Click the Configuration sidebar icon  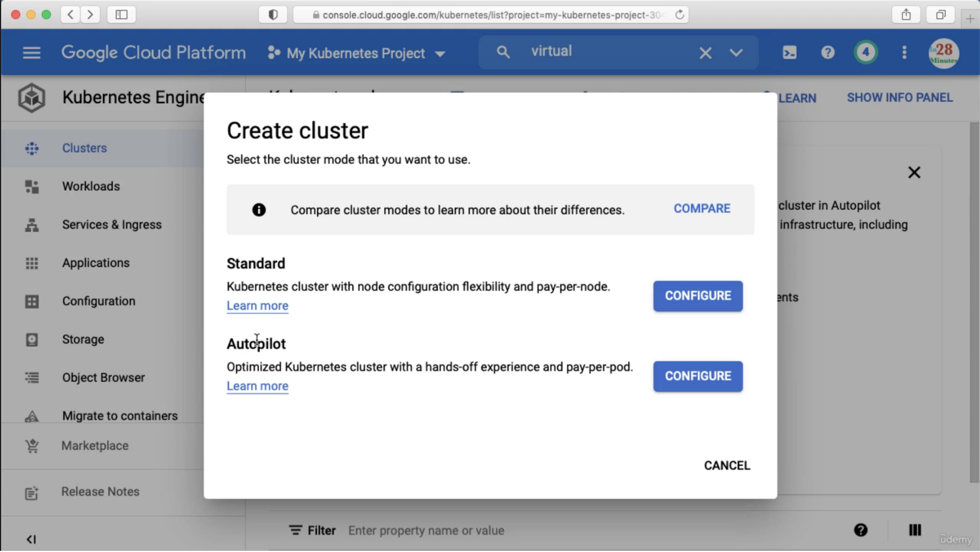point(32,301)
